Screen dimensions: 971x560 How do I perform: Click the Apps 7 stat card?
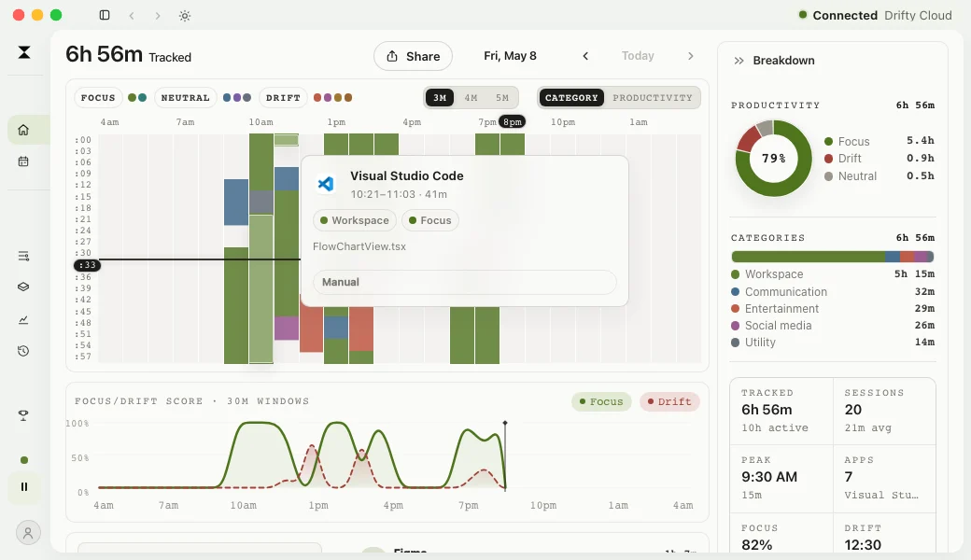tap(884, 478)
